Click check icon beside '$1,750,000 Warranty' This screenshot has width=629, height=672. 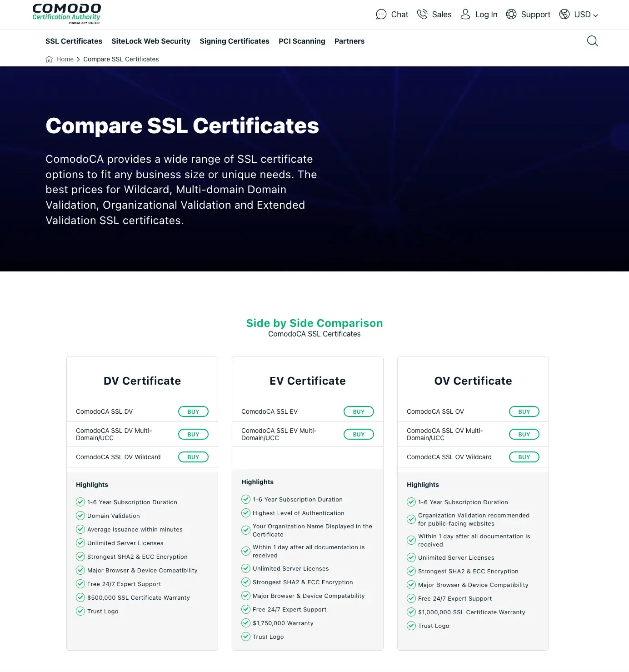click(246, 623)
